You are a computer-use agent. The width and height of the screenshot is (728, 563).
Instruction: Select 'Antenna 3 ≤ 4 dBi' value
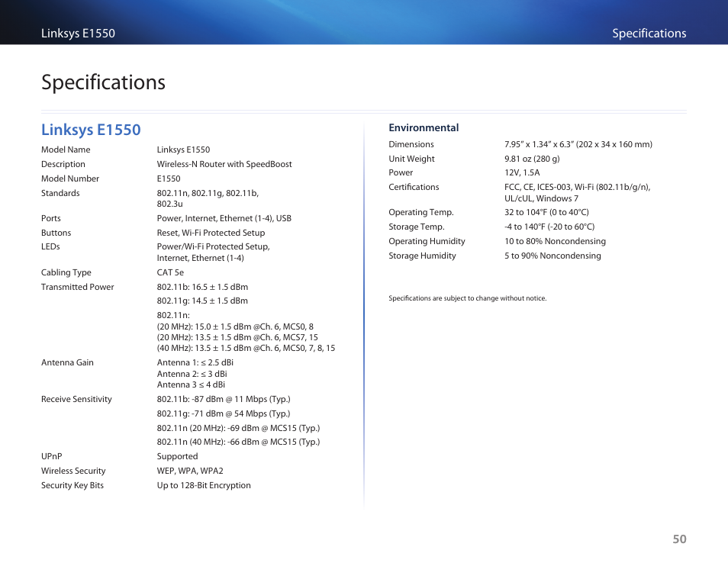pos(191,384)
